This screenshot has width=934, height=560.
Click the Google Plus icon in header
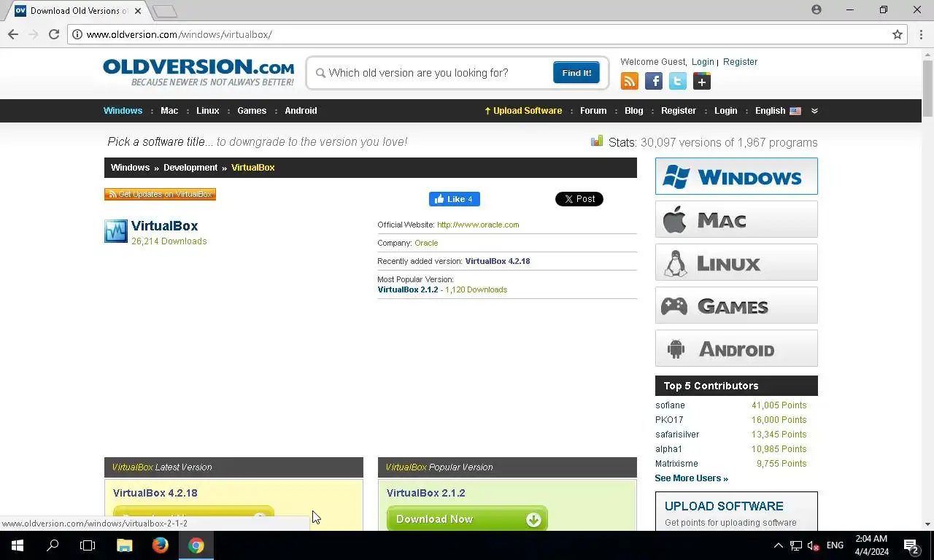click(702, 81)
